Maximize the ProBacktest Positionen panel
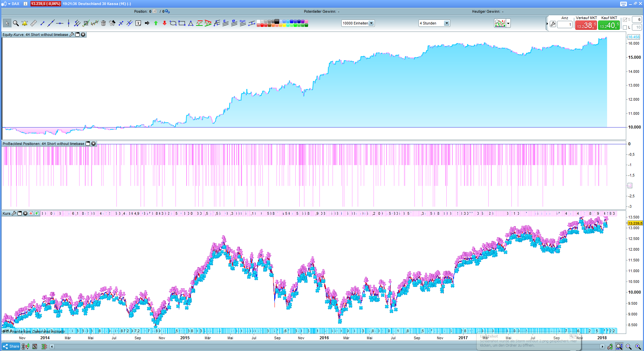Image resolution: width=644 pixels, height=351 pixels. pos(88,144)
